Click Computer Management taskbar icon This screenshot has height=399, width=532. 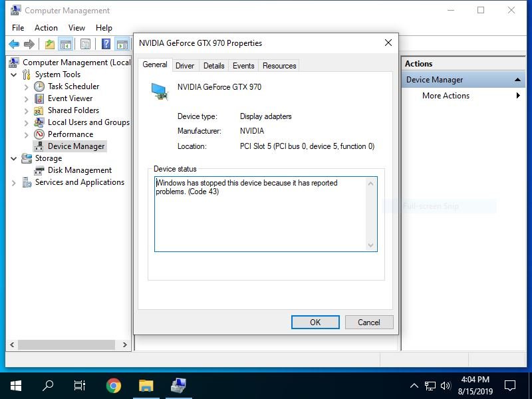178,386
